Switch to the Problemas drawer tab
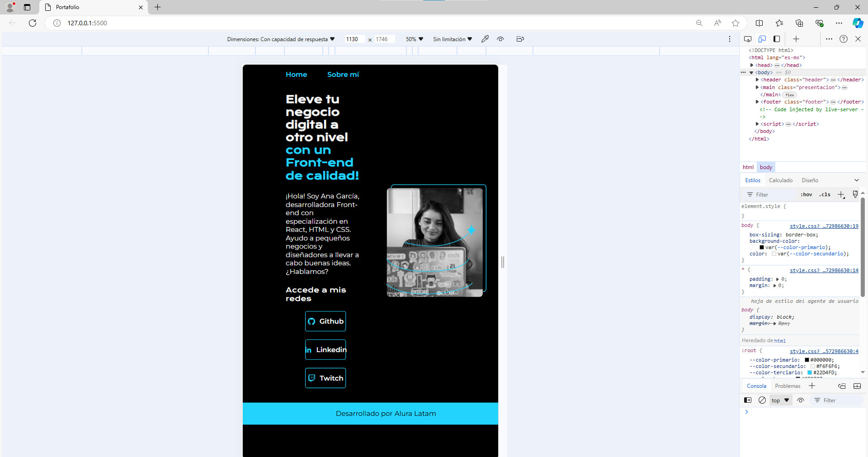Image resolution: width=868 pixels, height=457 pixels. (x=788, y=386)
